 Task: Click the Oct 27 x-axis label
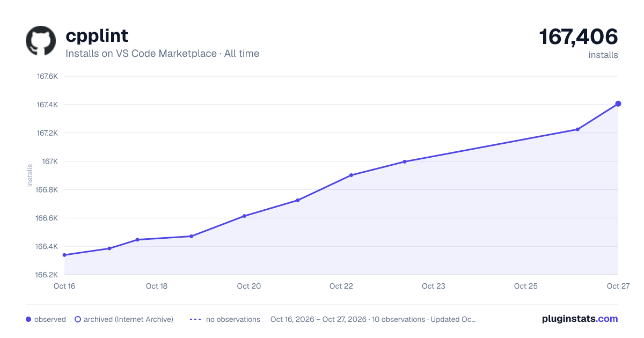point(618,286)
